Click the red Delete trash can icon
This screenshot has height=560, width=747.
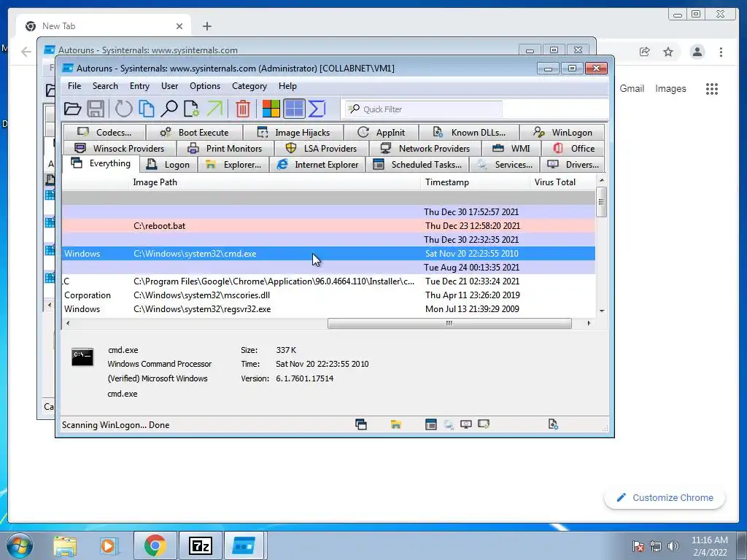click(242, 109)
